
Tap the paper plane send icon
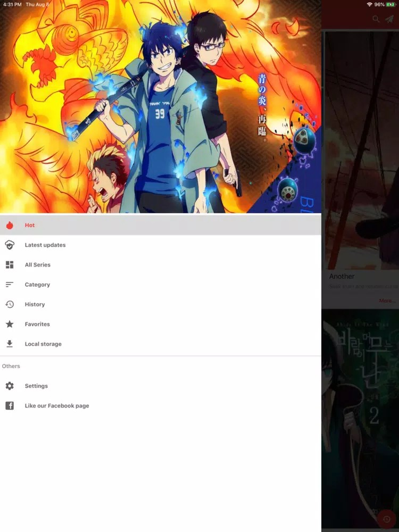(x=389, y=19)
